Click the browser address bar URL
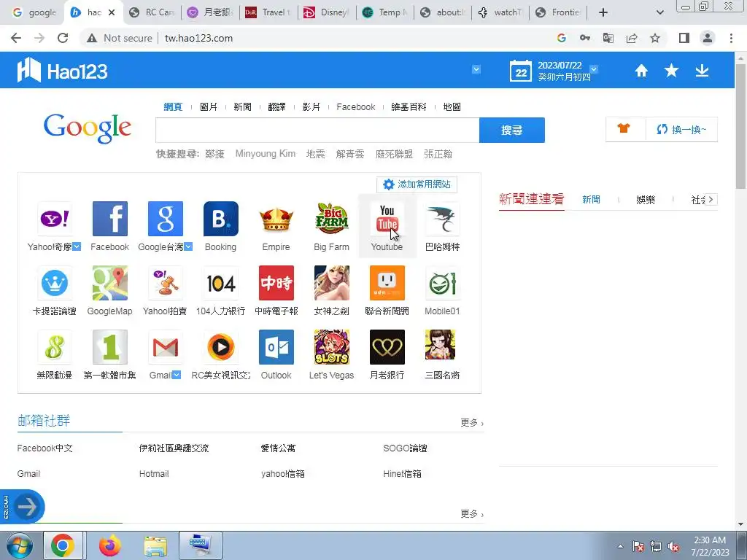 click(198, 38)
